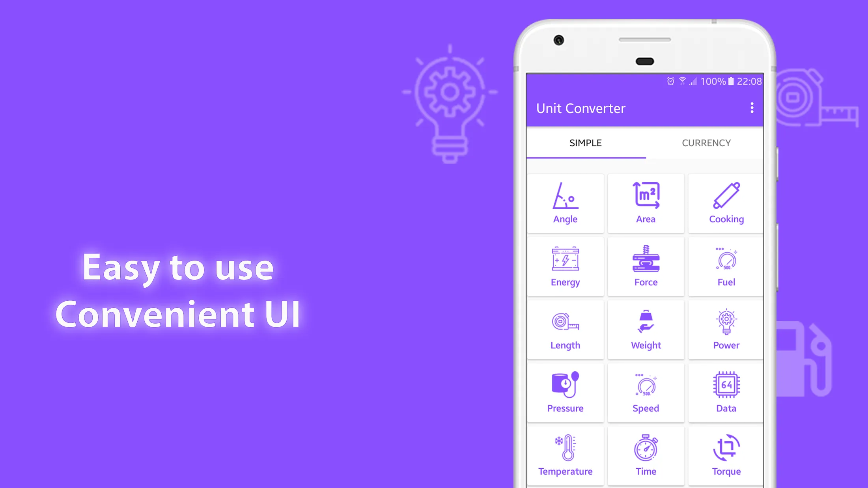Open the Speed converter
Screen dimensions: 868x488
pyautogui.click(x=646, y=391)
